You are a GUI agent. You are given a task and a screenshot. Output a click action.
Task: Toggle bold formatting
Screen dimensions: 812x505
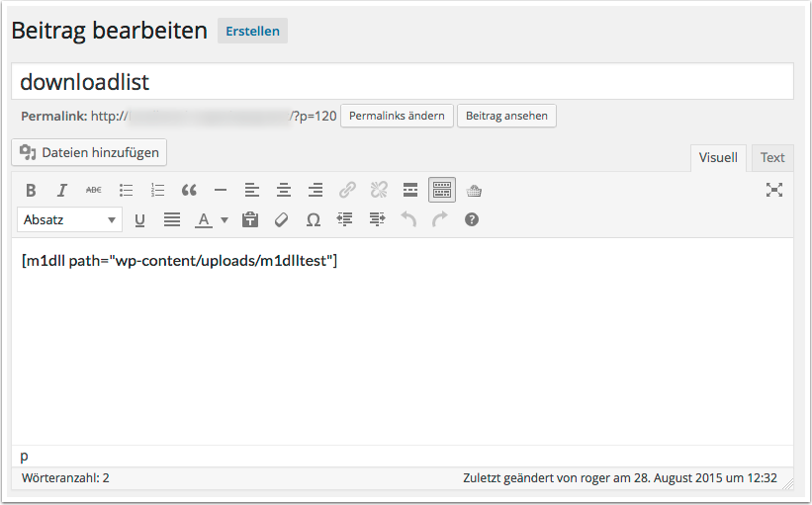point(31,191)
